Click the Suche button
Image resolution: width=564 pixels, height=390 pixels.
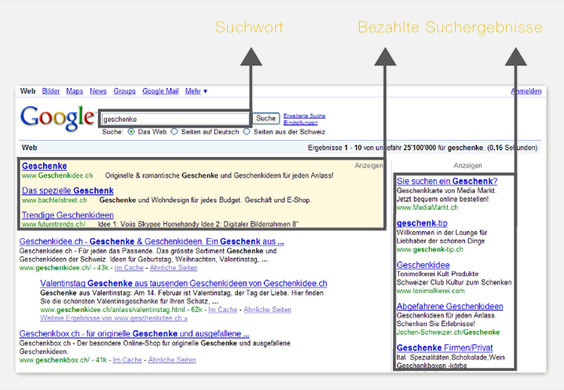point(266,118)
